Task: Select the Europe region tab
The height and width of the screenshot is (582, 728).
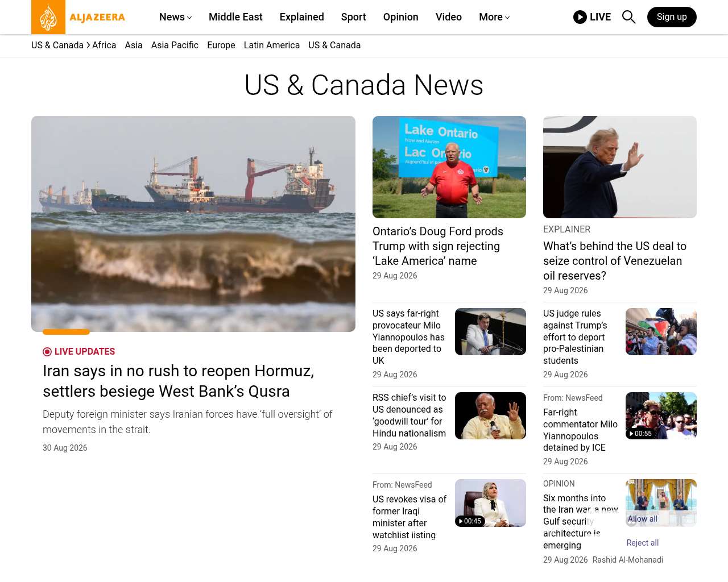Action: pyautogui.click(x=221, y=45)
